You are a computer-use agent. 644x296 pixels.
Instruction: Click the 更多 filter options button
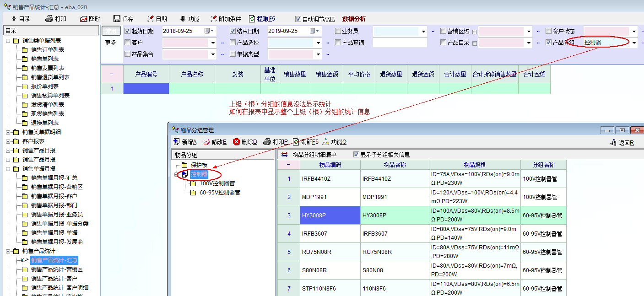110,43
